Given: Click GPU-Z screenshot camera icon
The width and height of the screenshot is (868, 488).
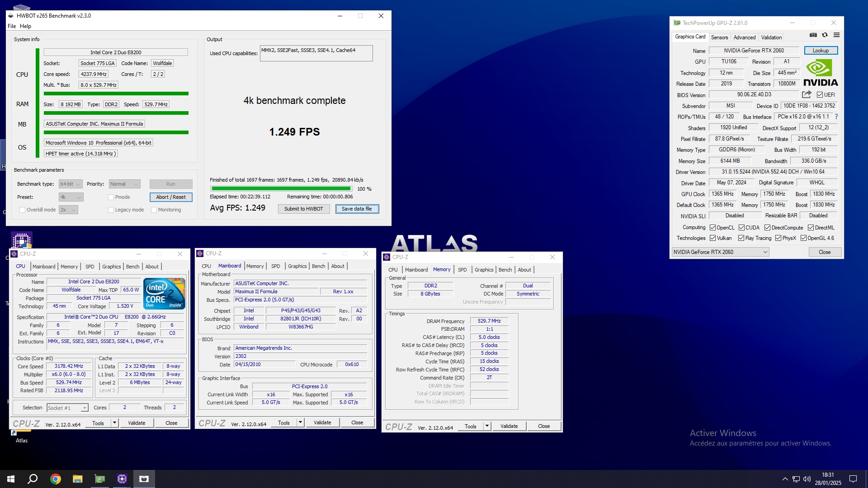Looking at the screenshot, I should [813, 35].
